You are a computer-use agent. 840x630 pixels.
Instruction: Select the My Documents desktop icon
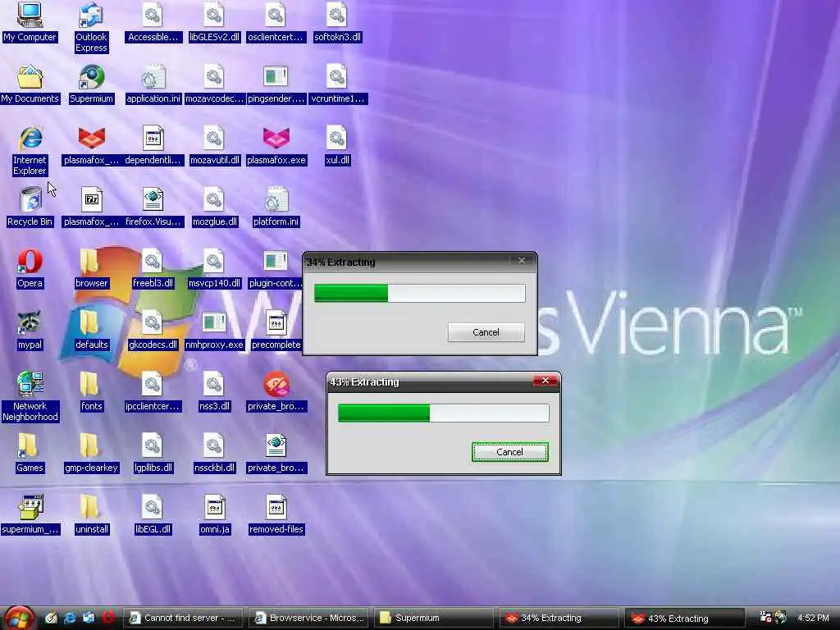coord(30,77)
